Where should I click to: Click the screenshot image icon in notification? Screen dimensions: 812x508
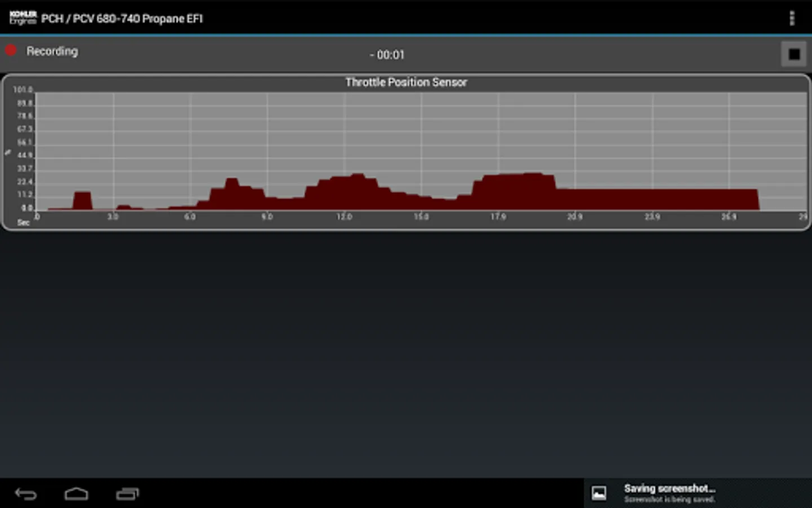599,493
